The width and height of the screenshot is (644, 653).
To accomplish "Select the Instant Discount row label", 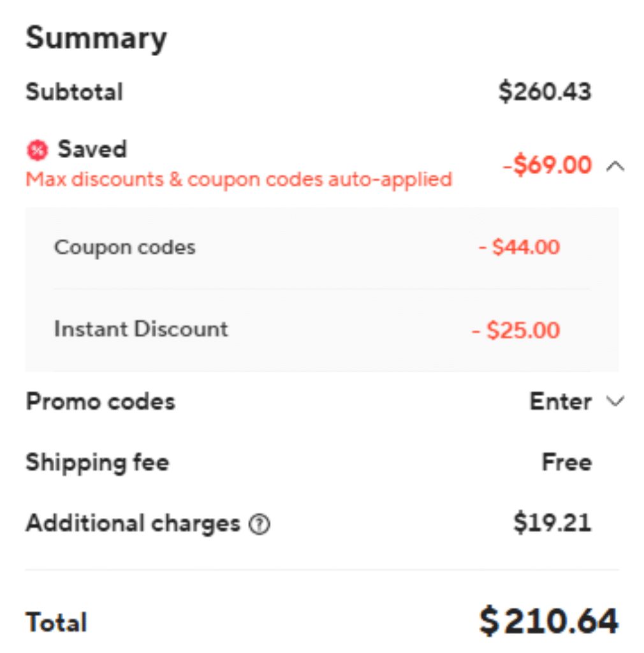I will coord(141,329).
